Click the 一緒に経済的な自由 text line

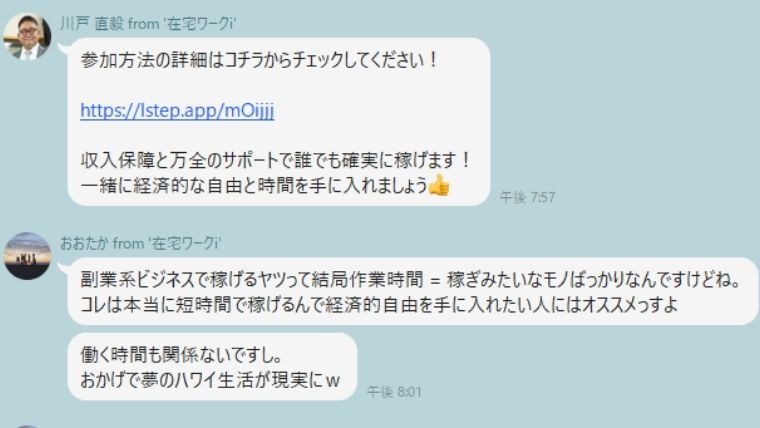(x=265, y=185)
